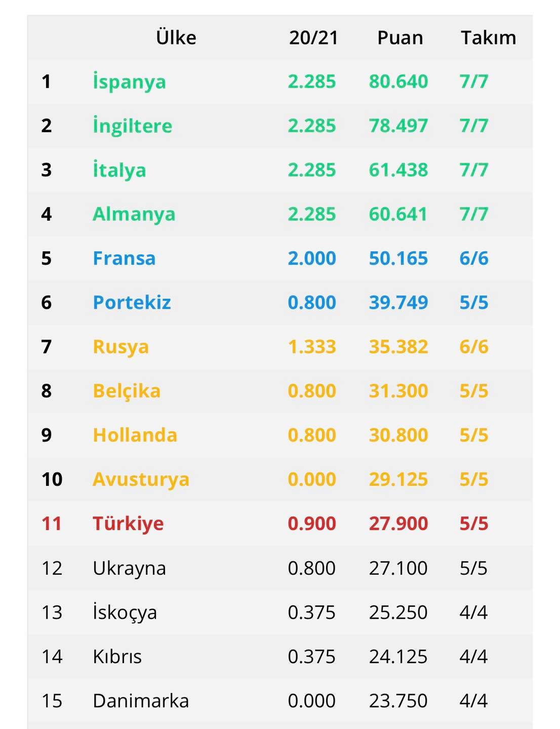Screen dimensions: 560x729
Task: Click the Portekiz country name
Action: pyautogui.click(x=132, y=302)
